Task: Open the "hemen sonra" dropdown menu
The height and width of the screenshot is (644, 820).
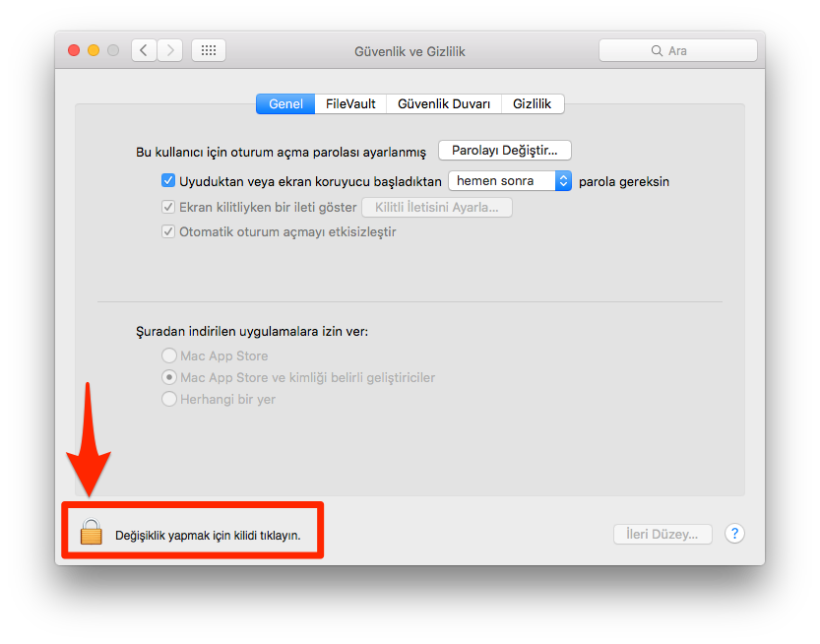Action: 510,181
